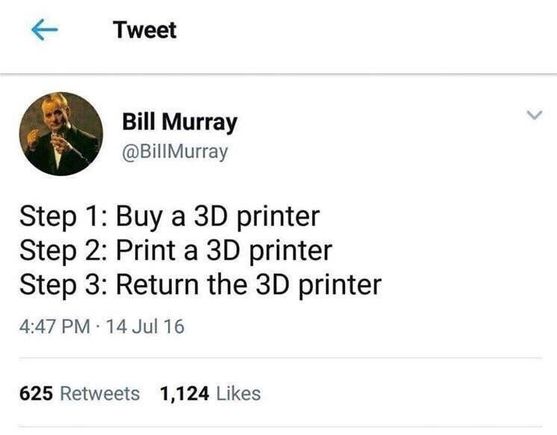The image size is (557, 435).
Task: Click the 14 Jul 16 date
Action: [145, 326]
